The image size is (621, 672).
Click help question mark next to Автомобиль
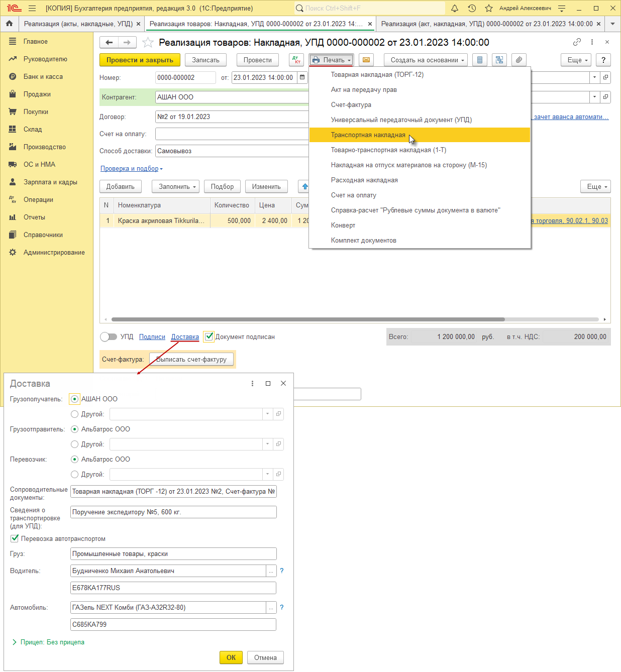pos(282,607)
